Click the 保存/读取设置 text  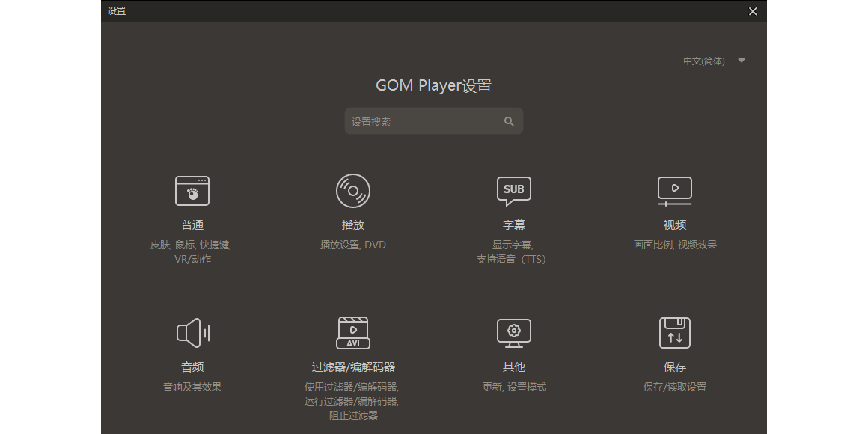pos(674,387)
